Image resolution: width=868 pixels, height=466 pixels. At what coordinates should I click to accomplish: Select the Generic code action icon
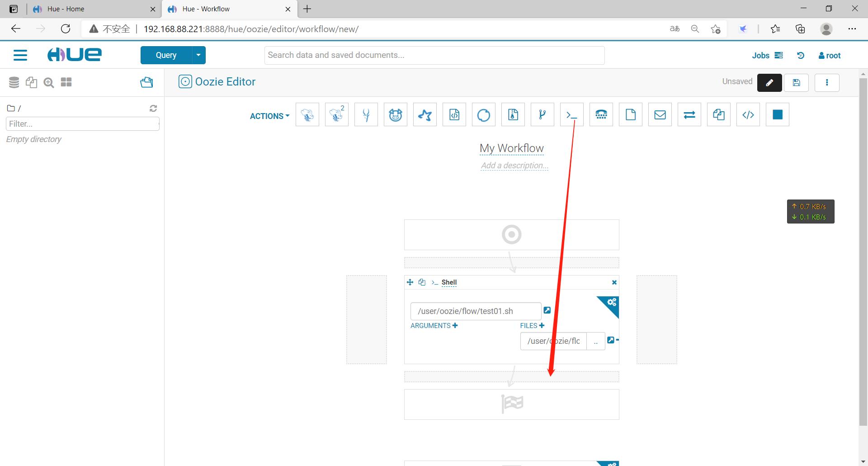click(748, 115)
